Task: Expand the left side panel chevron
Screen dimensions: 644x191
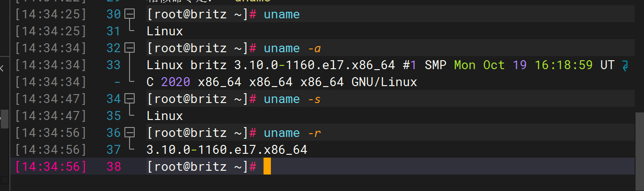Action: 2,69
